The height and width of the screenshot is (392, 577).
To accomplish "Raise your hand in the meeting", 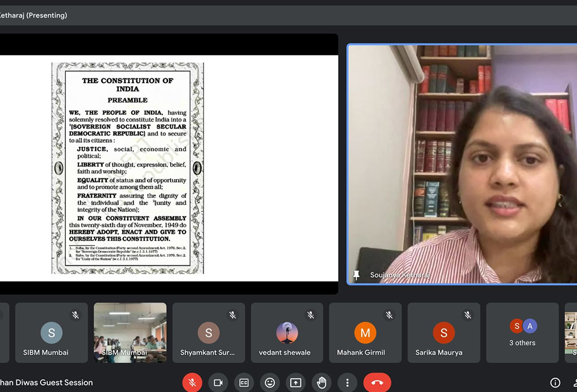I will 322,383.
